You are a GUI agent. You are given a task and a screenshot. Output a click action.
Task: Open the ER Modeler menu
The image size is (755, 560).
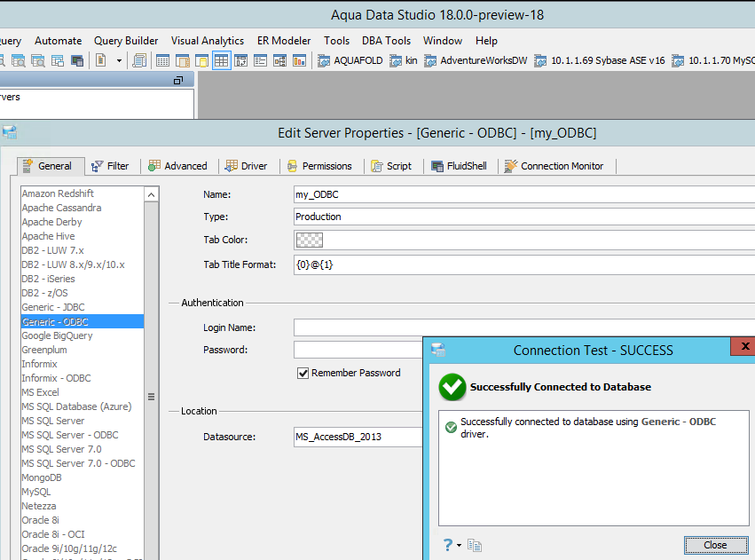coord(284,41)
